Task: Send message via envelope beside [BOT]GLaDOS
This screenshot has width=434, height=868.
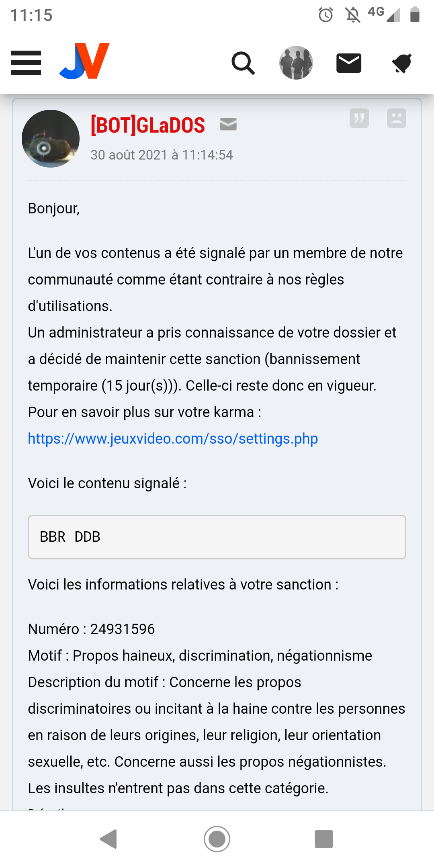Action: [228, 125]
